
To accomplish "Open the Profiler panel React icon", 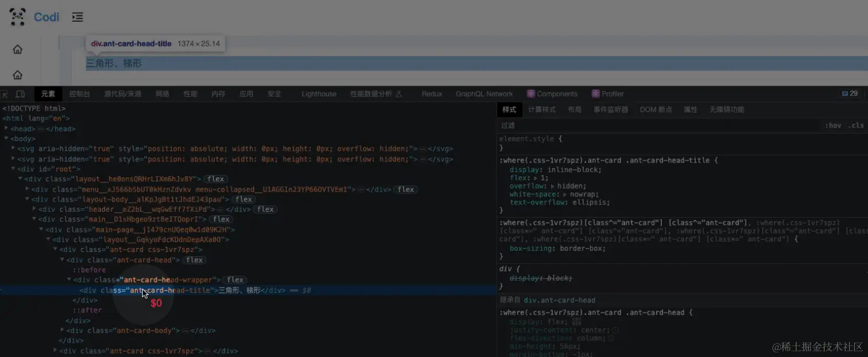I will tap(595, 94).
